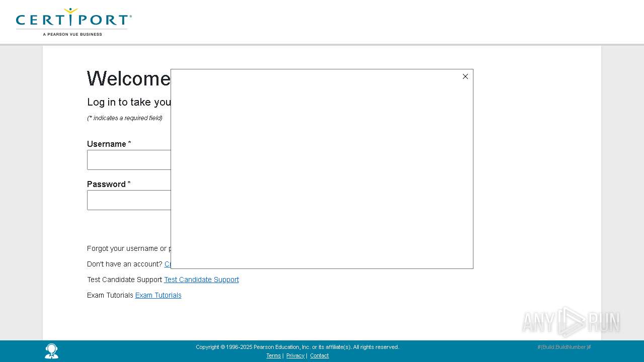Focus the Username input field
Screen dimensions: 644x362
pyautogui.click(x=129, y=160)
